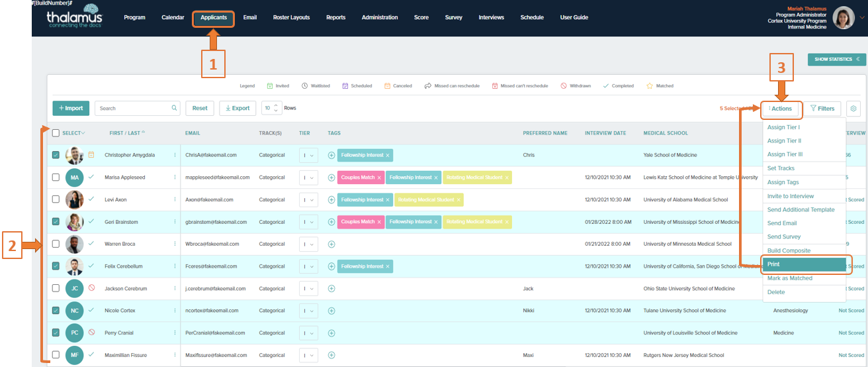Open row menu dots for Levi Axon
The image size is (868, 367).
pyautogui.click(x=175, y=199)
